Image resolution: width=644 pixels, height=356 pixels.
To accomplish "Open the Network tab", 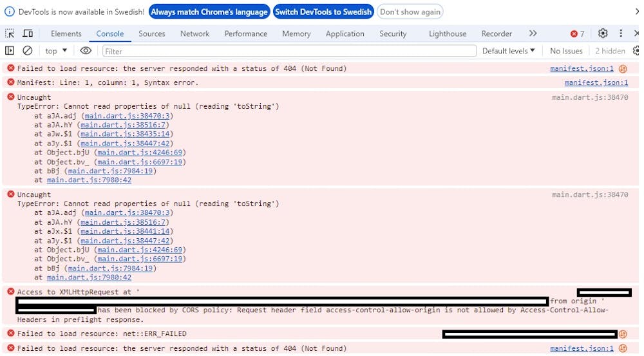I will tap(194, 33).
